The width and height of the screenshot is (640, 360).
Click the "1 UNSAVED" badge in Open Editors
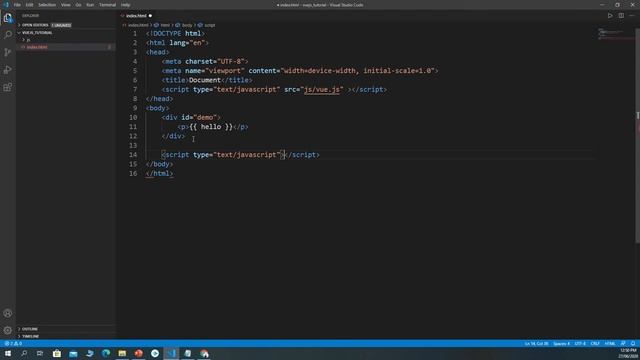(61, 25)
